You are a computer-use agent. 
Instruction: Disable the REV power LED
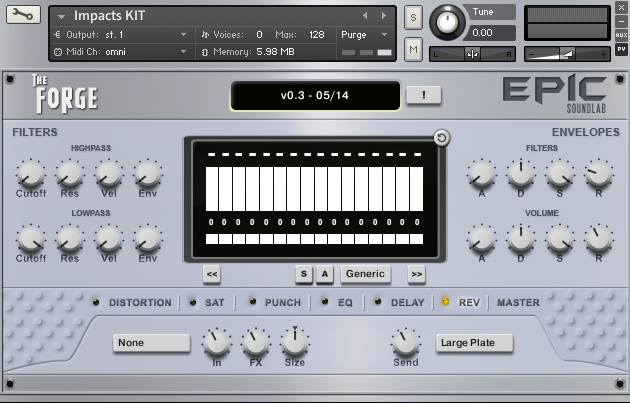point(446,301)
